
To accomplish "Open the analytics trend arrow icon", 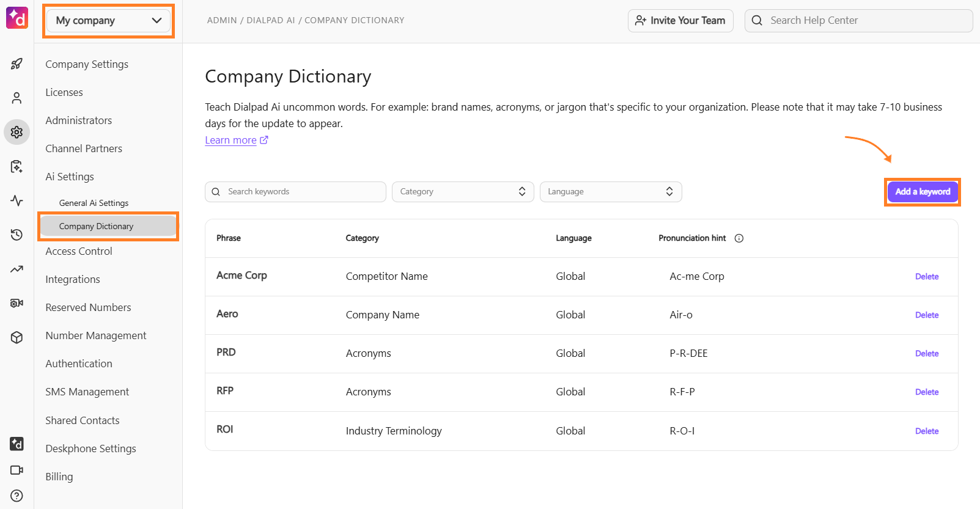I will click(x=17, y=269).
